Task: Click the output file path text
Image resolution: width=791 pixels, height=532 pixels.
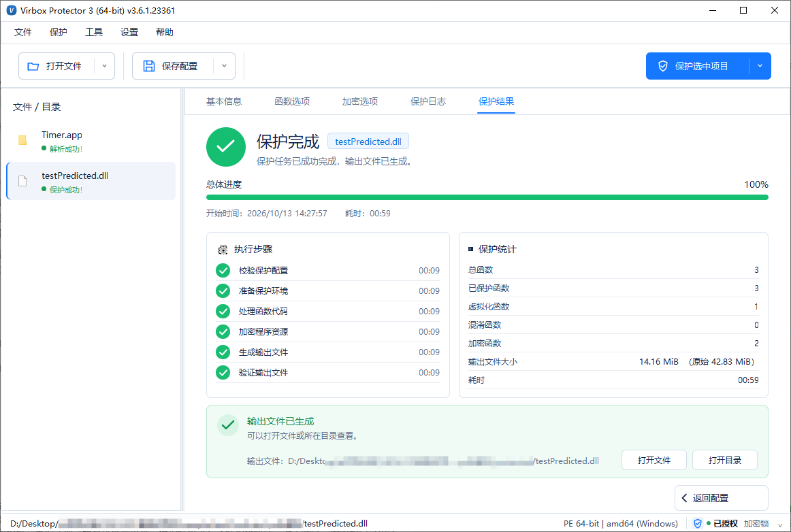Action: [x=423, y=461]
